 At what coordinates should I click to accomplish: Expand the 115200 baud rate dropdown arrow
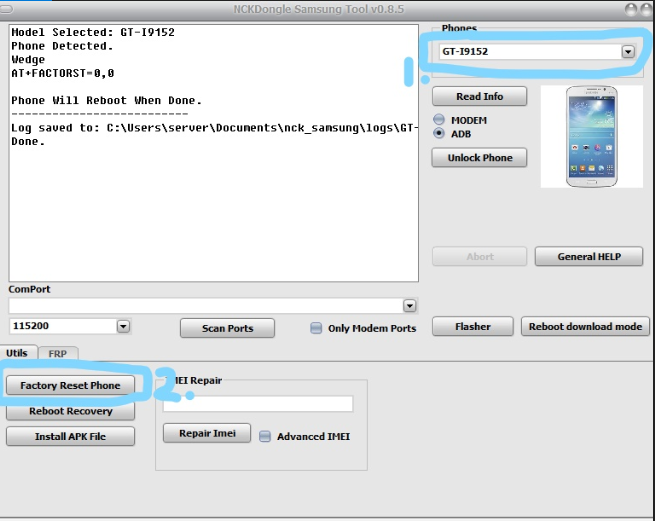point(123,326)
